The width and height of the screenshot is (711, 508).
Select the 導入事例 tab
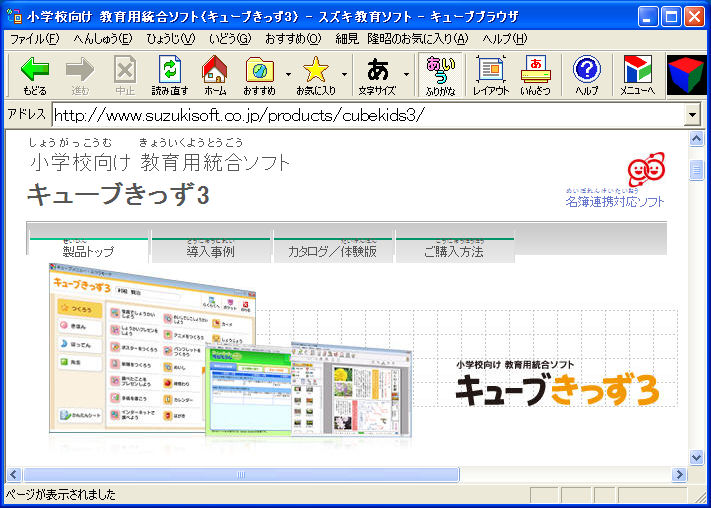(210, 251)
